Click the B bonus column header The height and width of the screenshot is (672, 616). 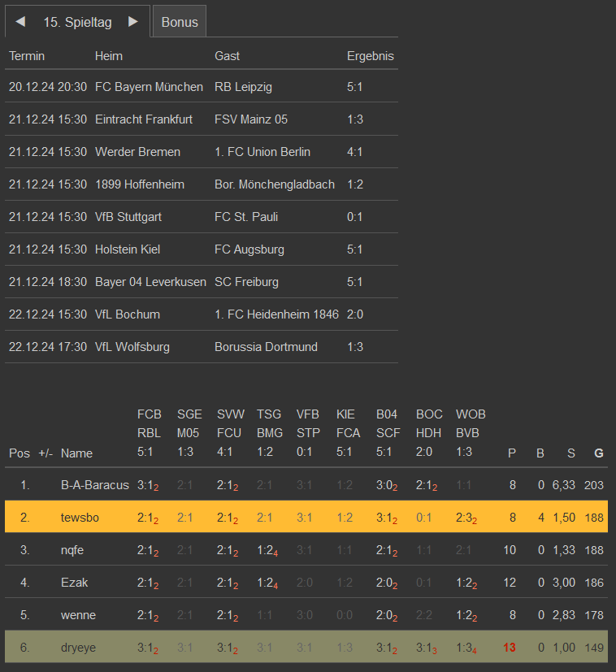pyautogui.click(x=540, y=453)
